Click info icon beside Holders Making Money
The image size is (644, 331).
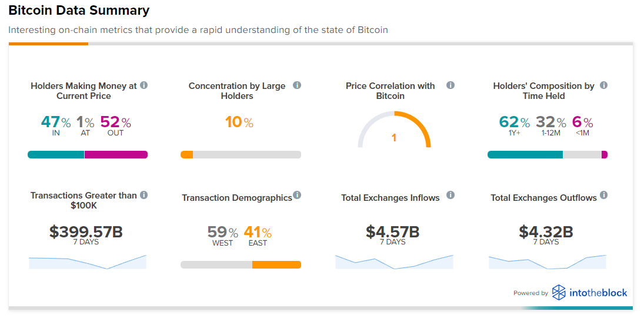[144, 85]
